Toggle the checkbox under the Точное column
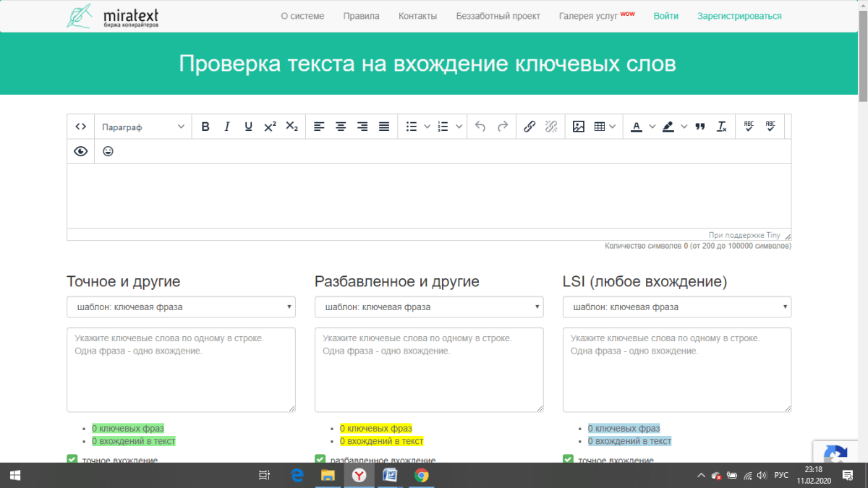The width and height of the screenshot is (868, 488). tap(72, 459)
